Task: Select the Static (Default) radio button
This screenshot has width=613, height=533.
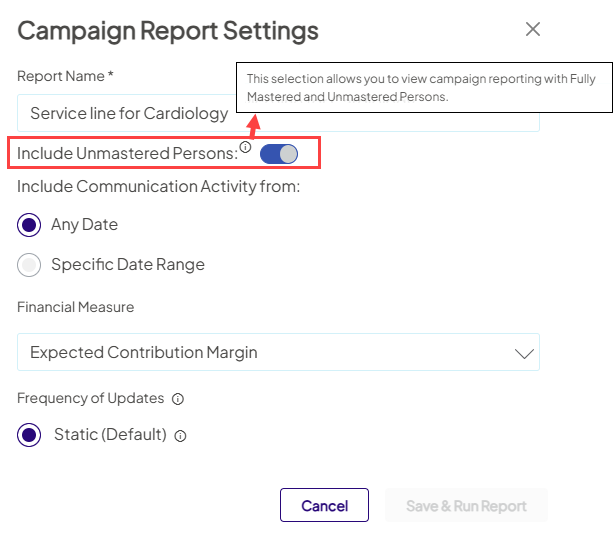Action: (30, 435)
